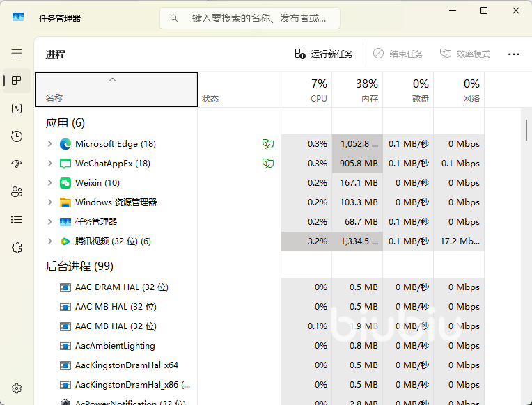Click the 运行新任务 button
This screenshot has width=532, height=405.
(x=324, y=54)
